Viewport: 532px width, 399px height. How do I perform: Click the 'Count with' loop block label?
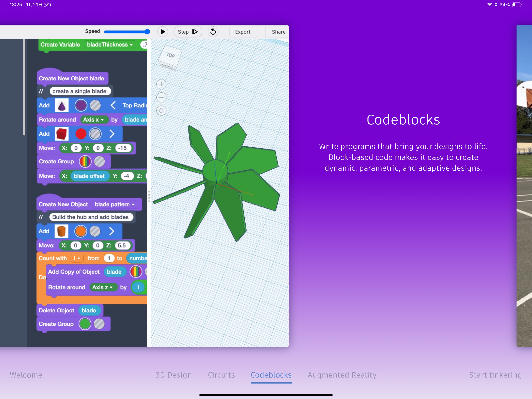pos(53,258)
